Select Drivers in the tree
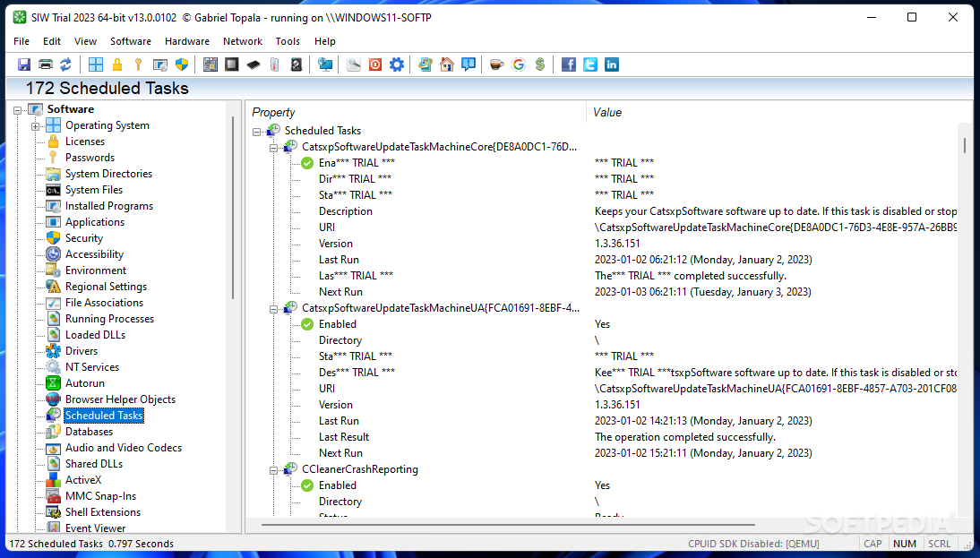This screenshot has height=558, width=980. 82,351
